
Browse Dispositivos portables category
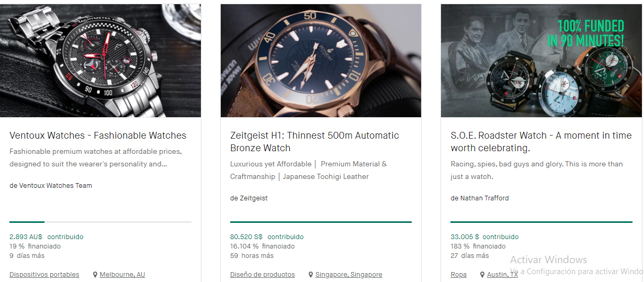pyautogui.click(x=44, y=275)
